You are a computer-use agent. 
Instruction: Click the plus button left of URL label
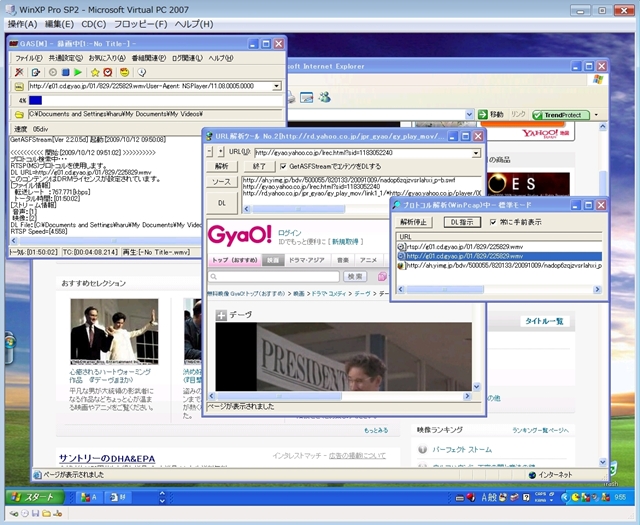221,152
